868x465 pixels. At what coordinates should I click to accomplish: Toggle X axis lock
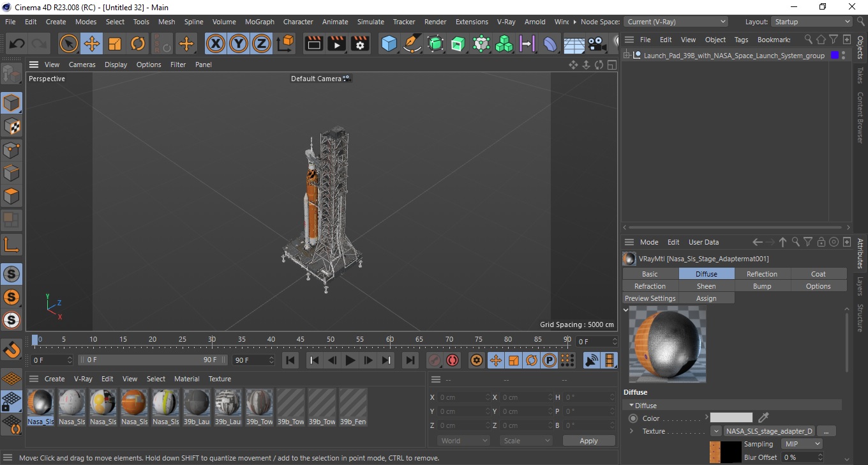[216, 44]
